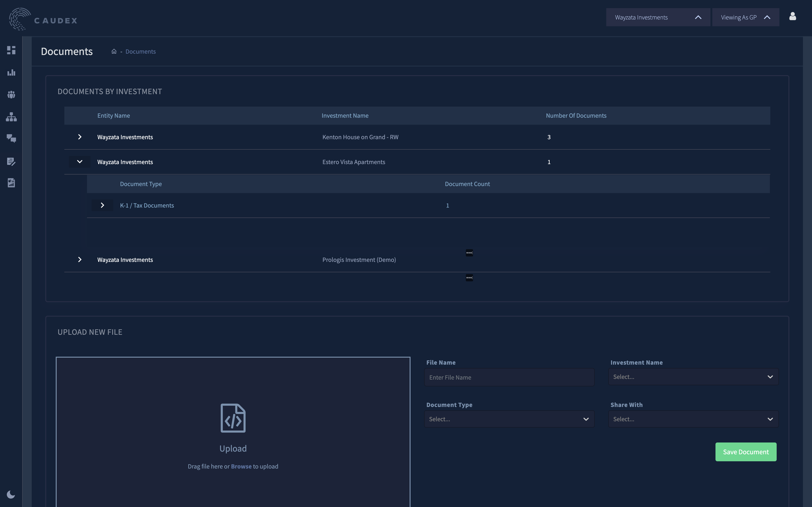Click the user profile icon

tap(793, 17)
